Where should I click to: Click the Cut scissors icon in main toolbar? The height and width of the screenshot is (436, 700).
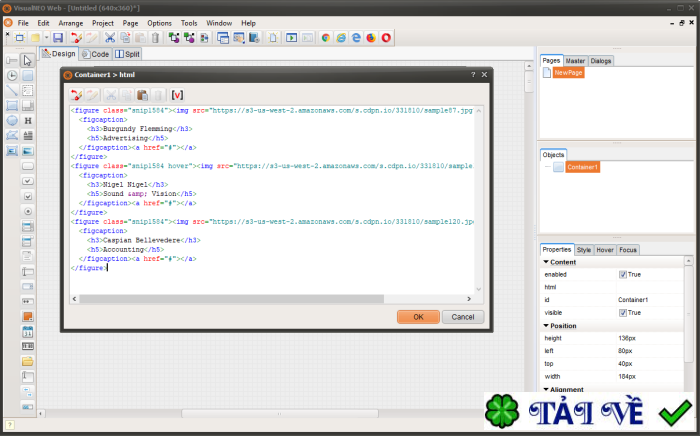click(110, 38)
